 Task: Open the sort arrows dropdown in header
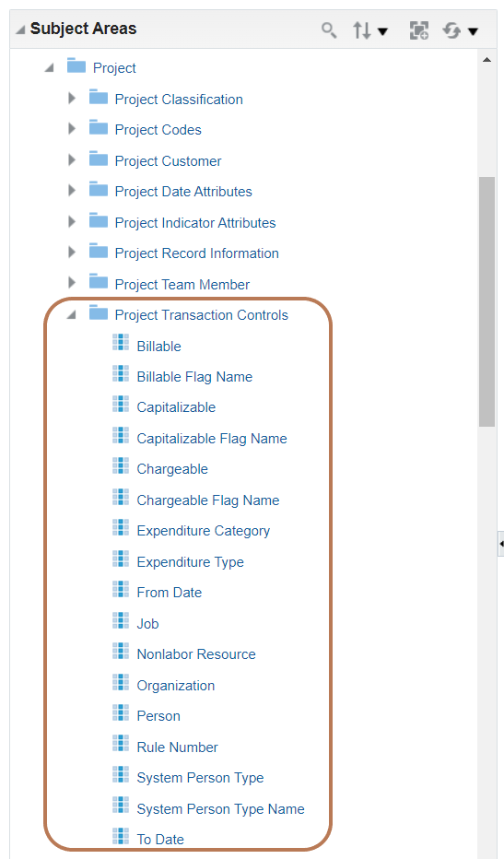click(370, 30)
